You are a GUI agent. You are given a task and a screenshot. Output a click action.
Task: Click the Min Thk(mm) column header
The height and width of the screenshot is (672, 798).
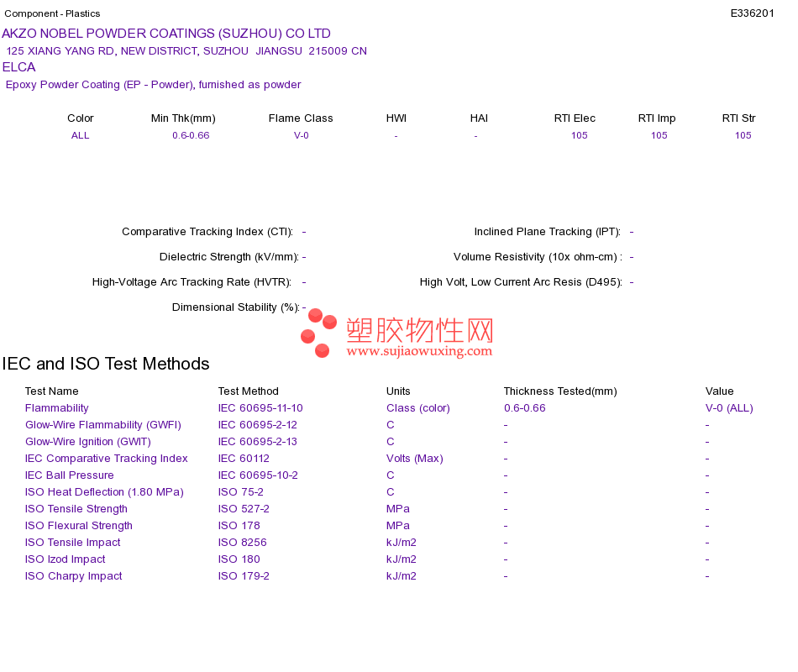point(183,118)
